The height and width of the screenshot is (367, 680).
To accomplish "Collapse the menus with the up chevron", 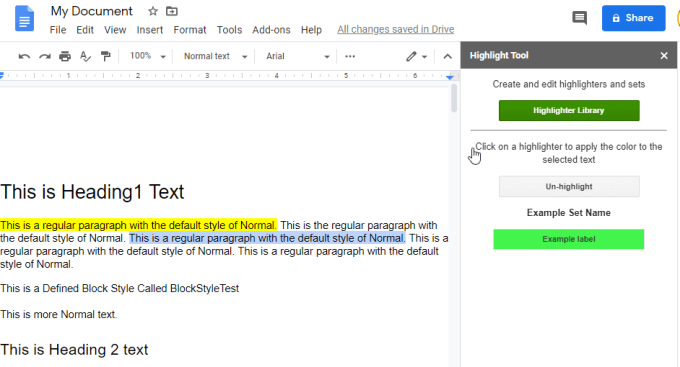I will pos(448,56).
